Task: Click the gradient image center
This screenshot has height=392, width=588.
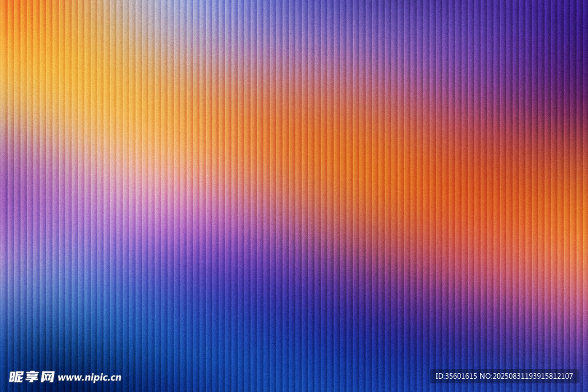Action: tap(294, 196)
